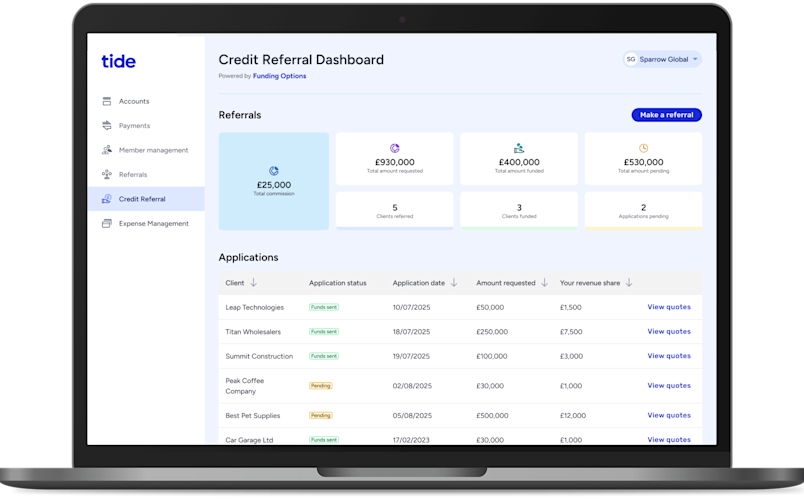View quotes for Titan Wholesalers
The height and width of the screenshot is (501, 804).
pyautogui.click(x=669, y=331)
